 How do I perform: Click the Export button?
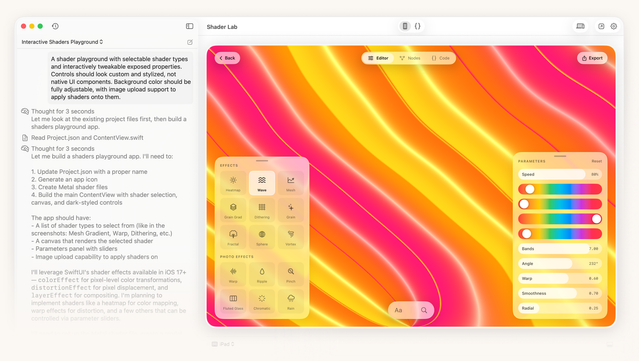pos(592,58)
